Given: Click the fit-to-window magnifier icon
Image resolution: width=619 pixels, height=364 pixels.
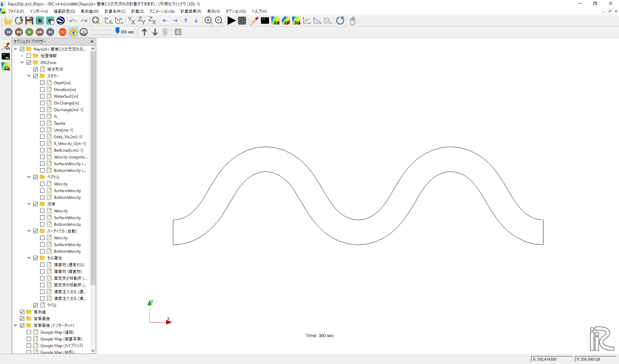Looking at the screenshot, I should click(x=96, y=21).
